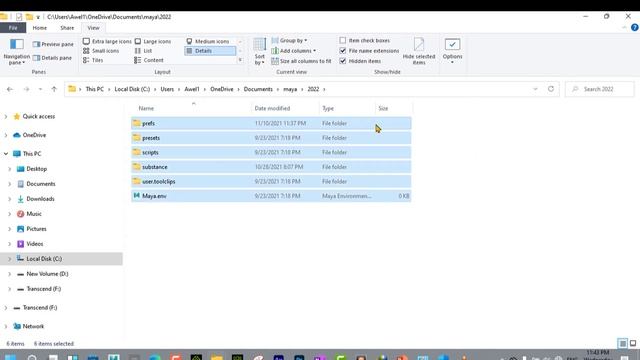Open the Share ribbon tab
The width and height of the screenshot is (640, 360).
[x=67, y=28]
